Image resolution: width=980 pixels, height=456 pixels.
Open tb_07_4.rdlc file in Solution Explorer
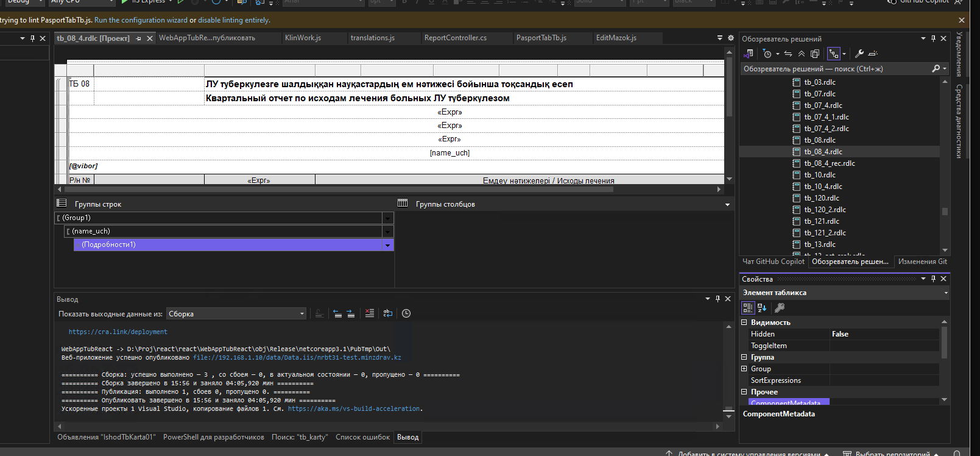click(823, 105)
